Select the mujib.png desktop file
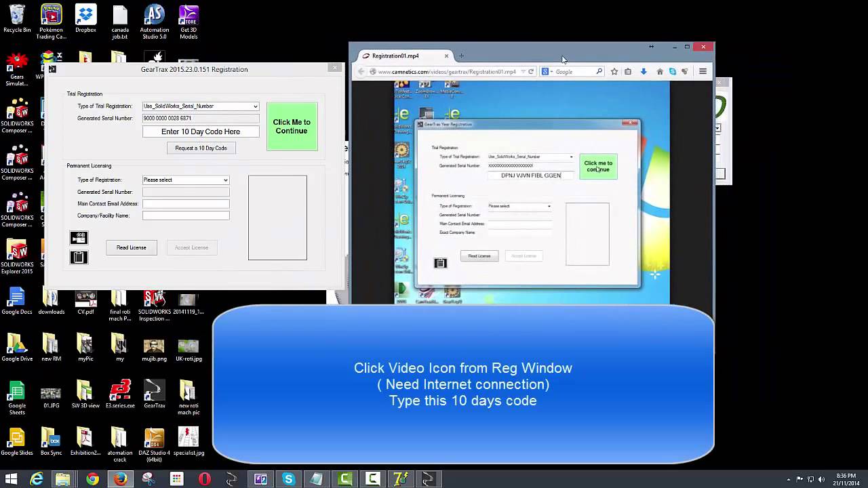This screenshot has width=868, height=488. pos(154,346)
